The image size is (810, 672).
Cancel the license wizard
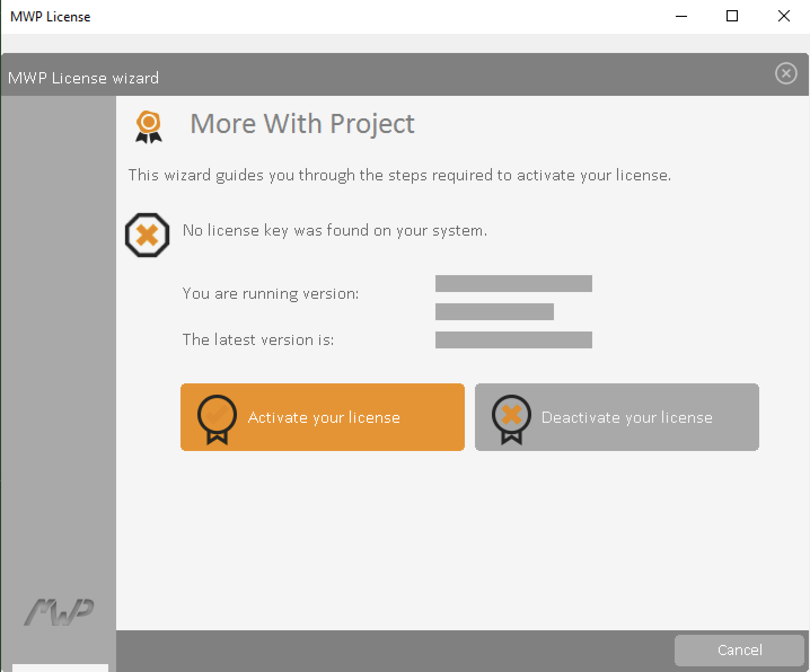(739, 650)
